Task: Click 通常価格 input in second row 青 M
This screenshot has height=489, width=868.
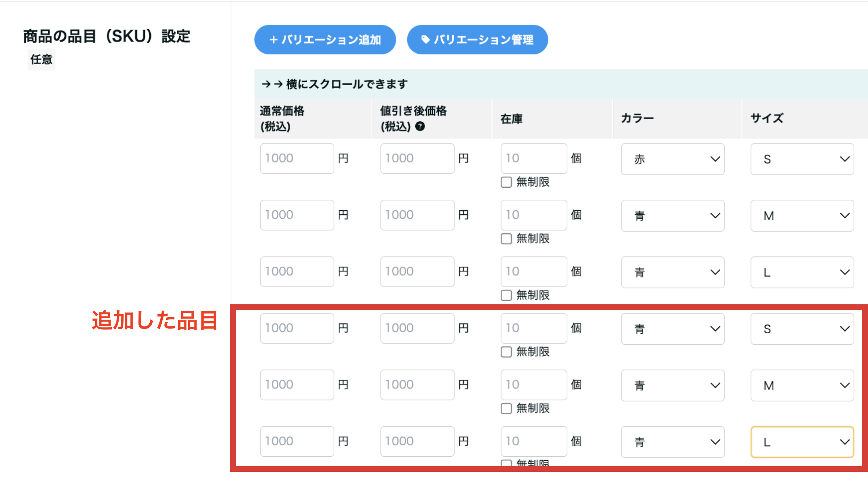Action: coord(297,215)
